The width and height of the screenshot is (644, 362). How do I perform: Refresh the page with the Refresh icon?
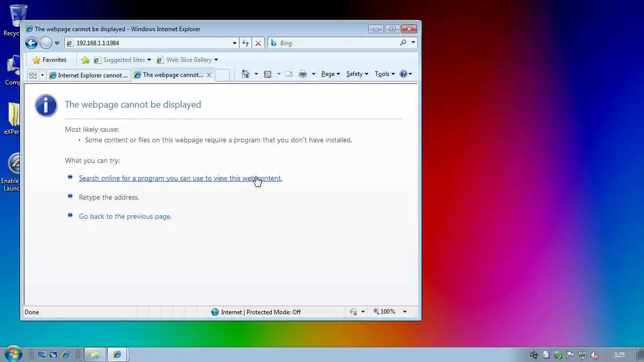point(246,43)
